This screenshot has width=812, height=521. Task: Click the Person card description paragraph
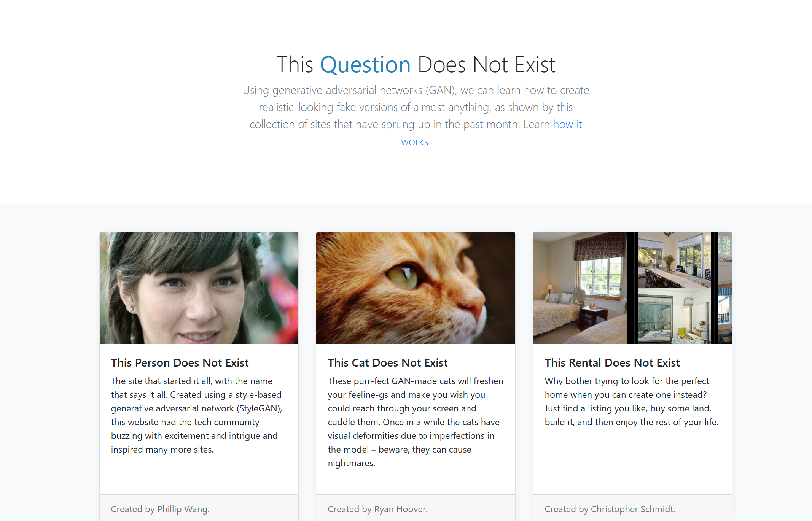click(196, 415)
